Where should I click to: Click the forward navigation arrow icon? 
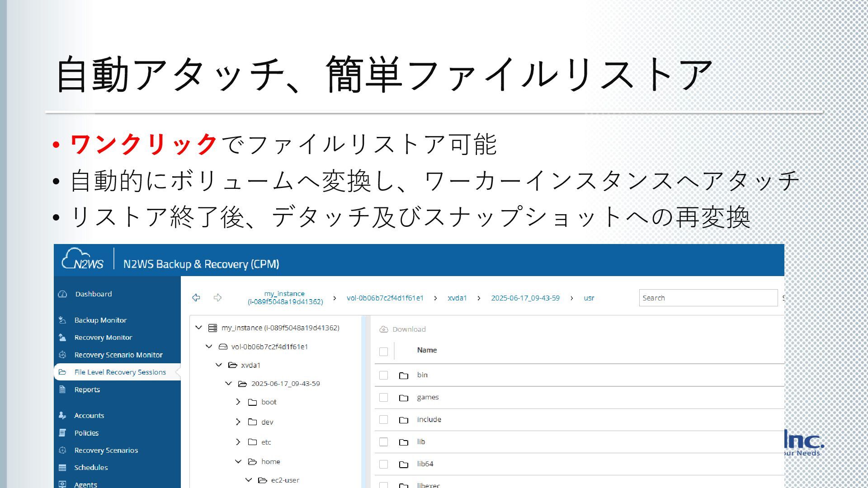217,297
